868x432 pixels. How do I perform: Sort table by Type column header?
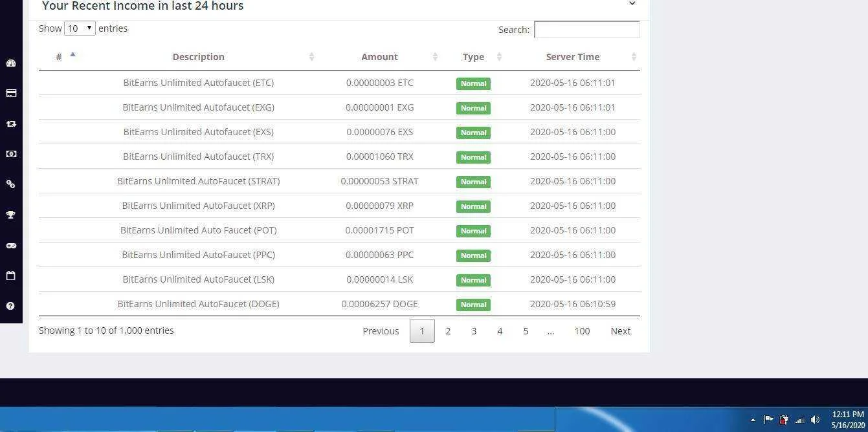point(473,57)
